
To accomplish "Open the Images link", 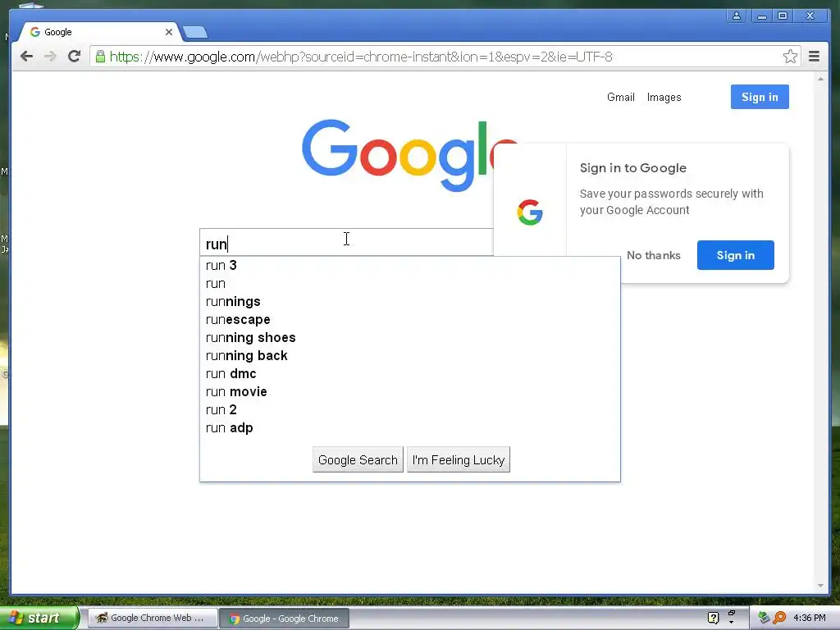I will 664,97.
